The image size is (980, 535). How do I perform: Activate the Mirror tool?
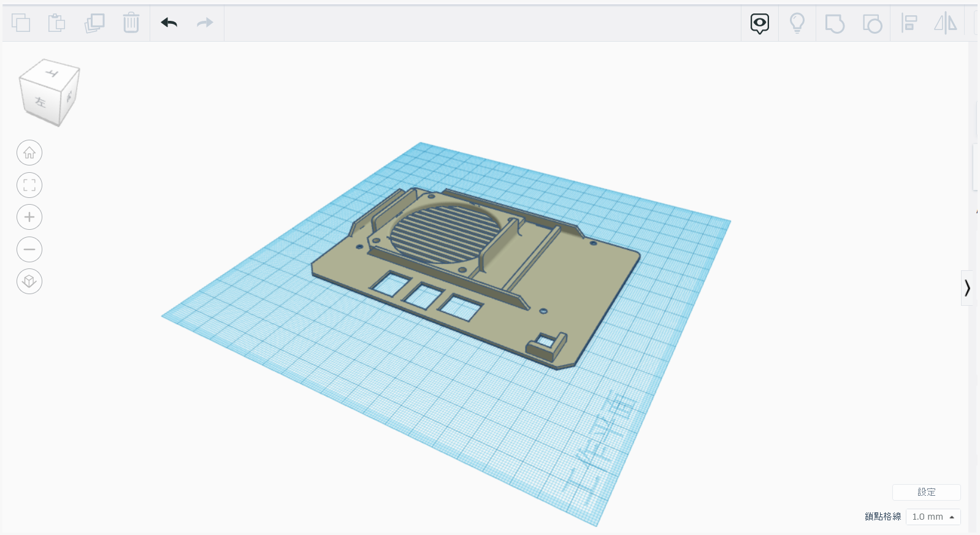click(x=945, y=23)
